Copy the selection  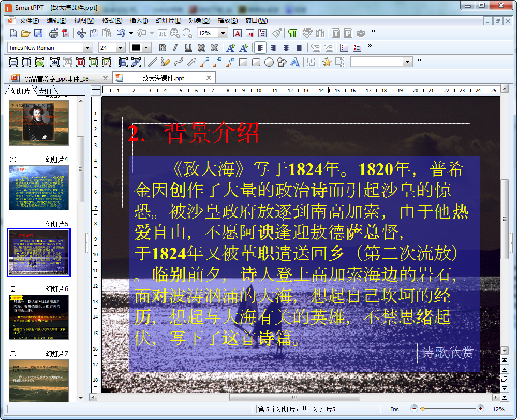94,33
